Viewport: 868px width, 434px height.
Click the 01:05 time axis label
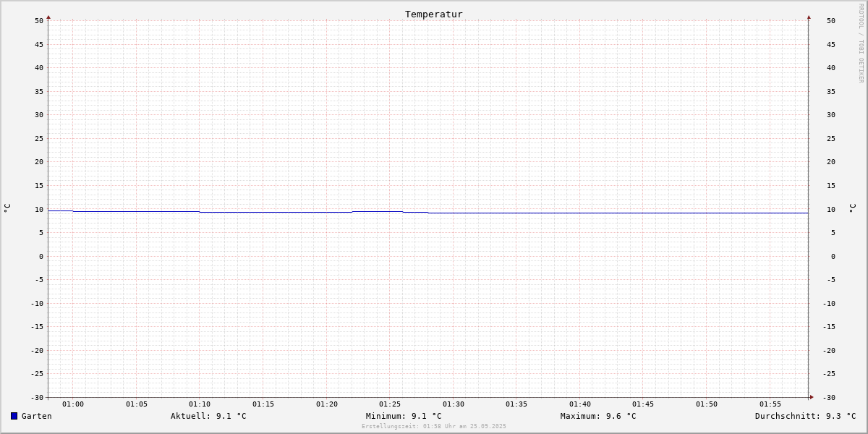(x=137, y=404)
